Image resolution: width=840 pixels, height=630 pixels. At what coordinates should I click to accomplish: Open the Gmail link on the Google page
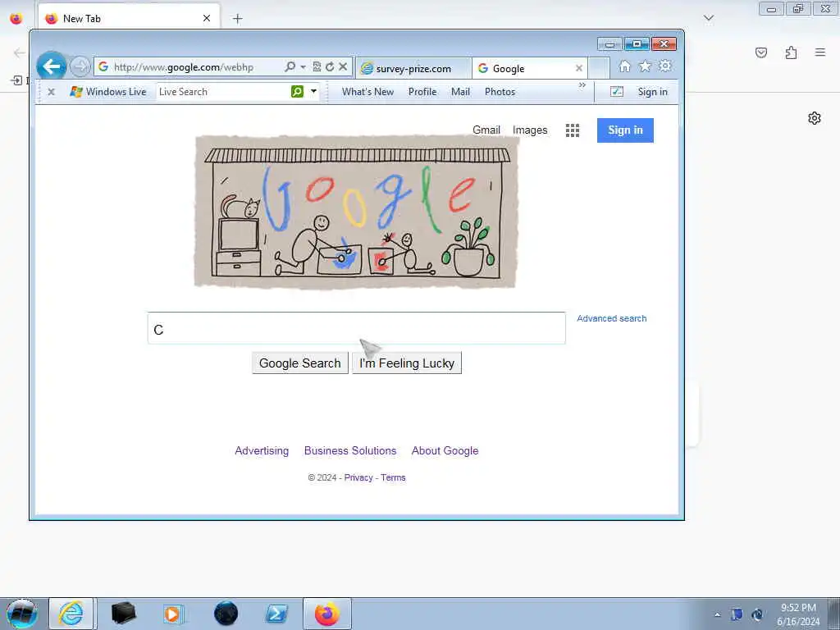[486, 130]
